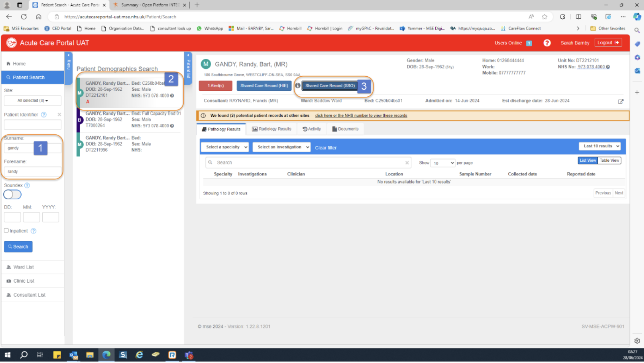Image resolution: width=644 pixels, height=363 pixels.
Task: Click the Logout button
Action: (x=608, y=43)
